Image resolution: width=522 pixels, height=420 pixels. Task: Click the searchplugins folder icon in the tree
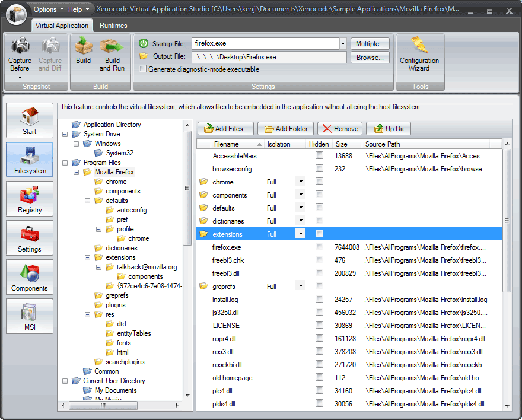(98, 362)
